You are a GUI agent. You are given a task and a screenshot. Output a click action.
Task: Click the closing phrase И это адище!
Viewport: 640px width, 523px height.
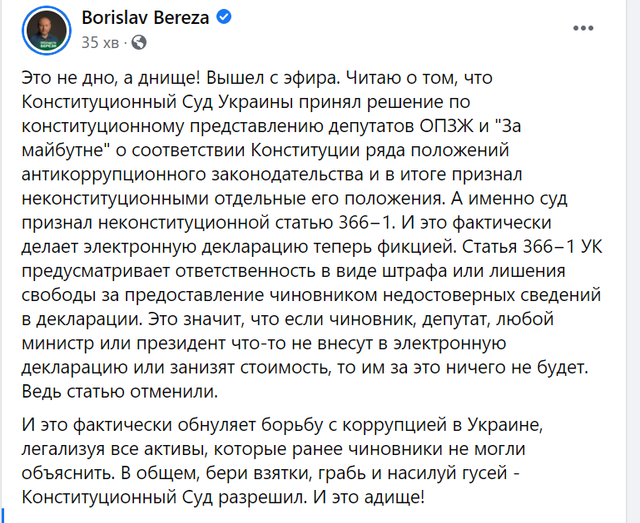click(x=369, y=498)
